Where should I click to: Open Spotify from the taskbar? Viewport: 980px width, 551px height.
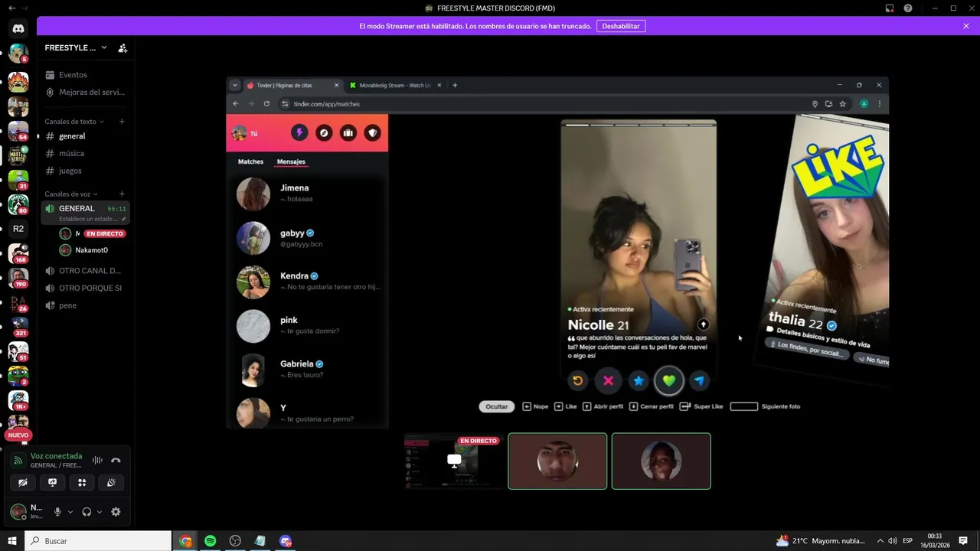tap(210, 541)
